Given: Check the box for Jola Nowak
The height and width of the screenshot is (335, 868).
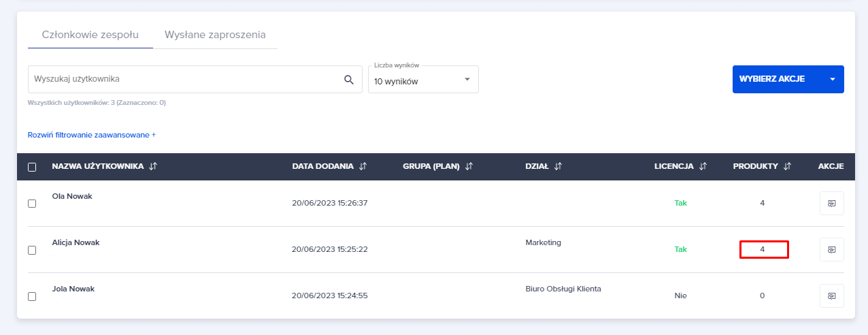Looking at the screenshot, I should (x=32, y=296).
